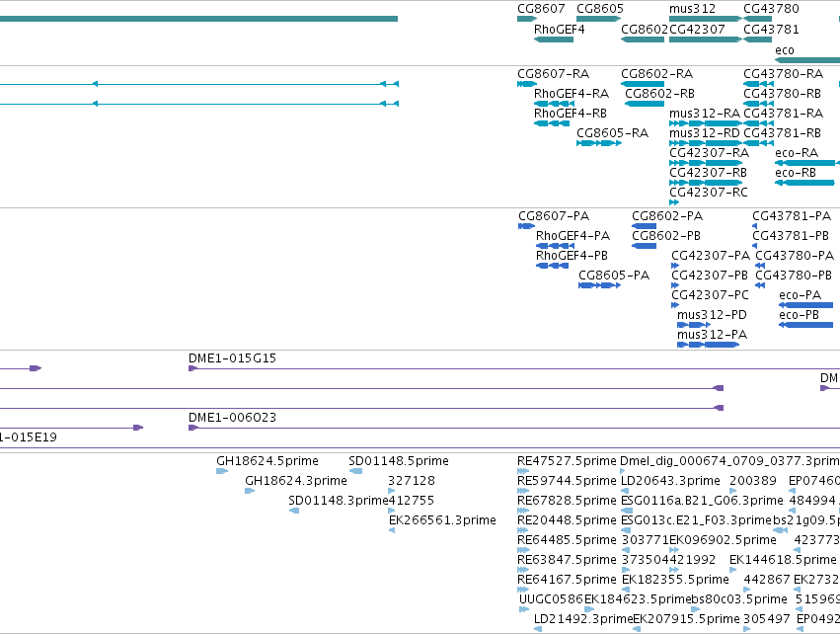Image resolution: width=840 pixels, height=634 pixels.
Task: Select the CG42307-RA transcript label
Action: pos(710,153)
